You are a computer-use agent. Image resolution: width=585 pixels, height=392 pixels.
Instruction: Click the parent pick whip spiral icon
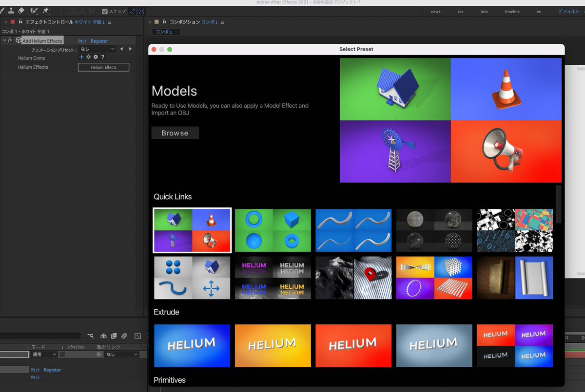click(99, 355)
